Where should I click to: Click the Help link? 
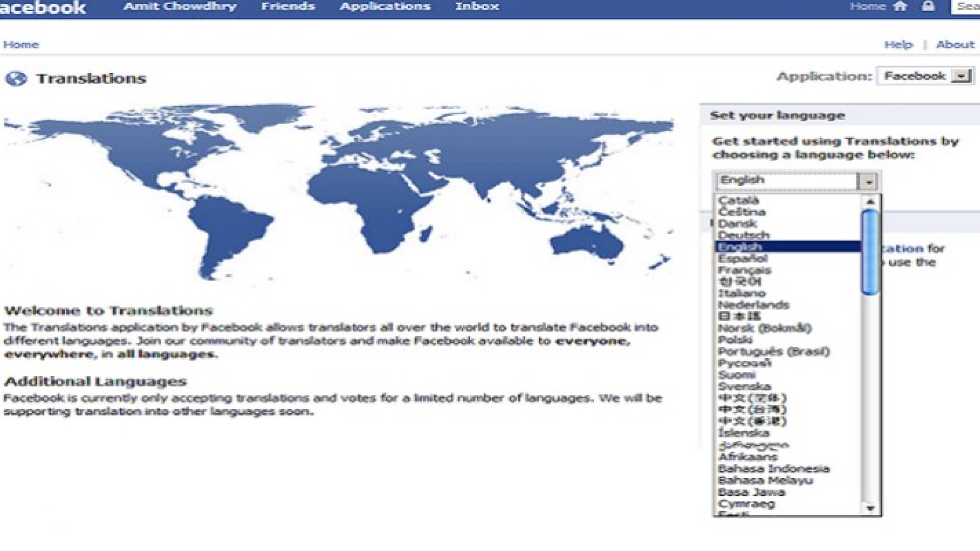898,44
